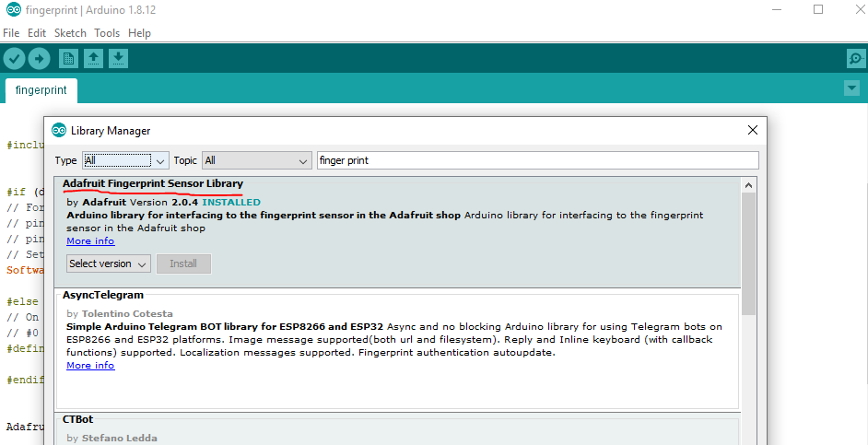Open the tab options dropdown arrow
Image resolution: width=868 pixels, height=445 pixels.
click(x=851, y=88)
